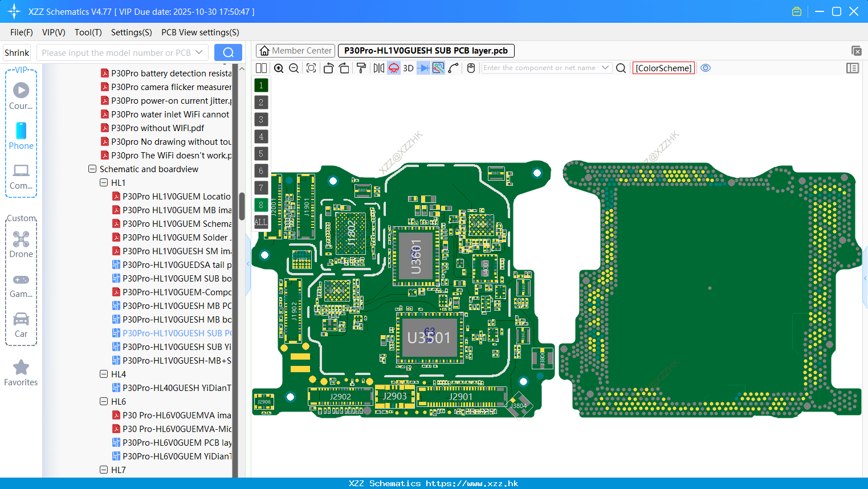This screenshot has height=489, width=868.
Task: Collapse the HL4 tree node
Action: [104, 374]
